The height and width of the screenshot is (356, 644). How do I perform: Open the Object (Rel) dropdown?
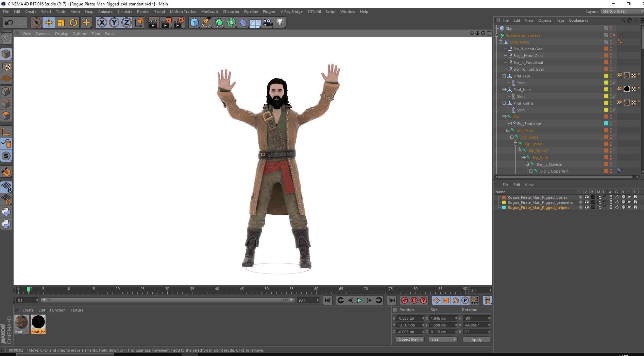[410, 339]
